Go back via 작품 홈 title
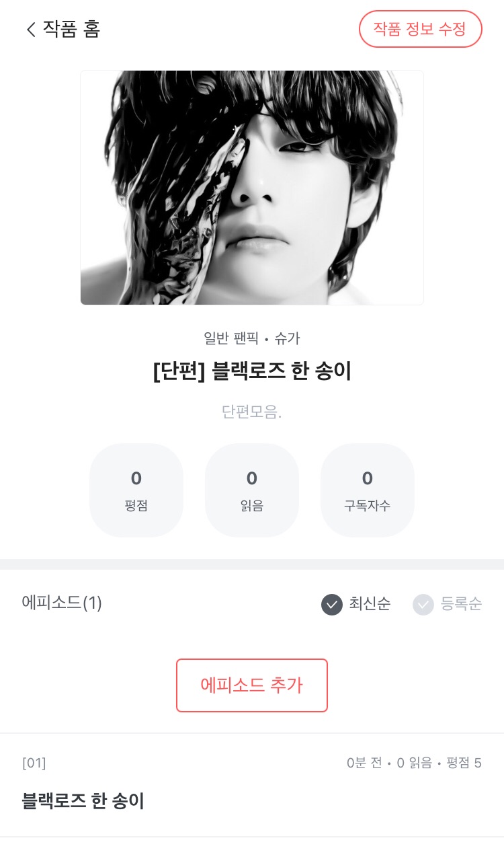 click(71, 30)
